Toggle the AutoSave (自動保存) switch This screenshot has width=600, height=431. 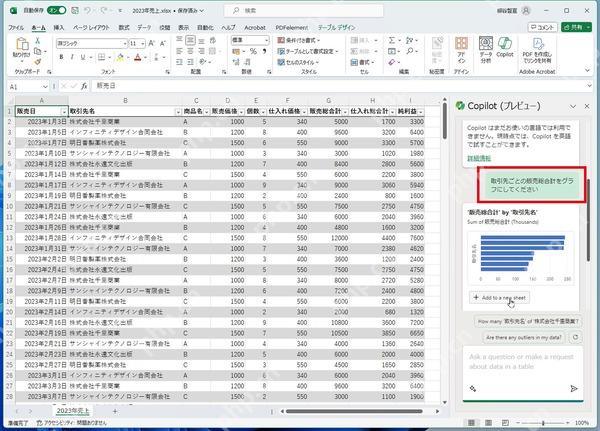(x=57, y=10)
